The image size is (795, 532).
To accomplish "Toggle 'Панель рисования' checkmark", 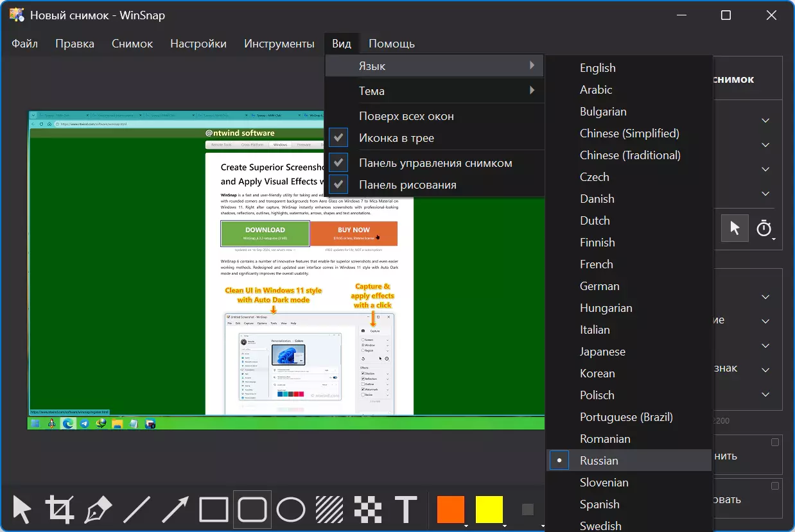I will (338, 185).
